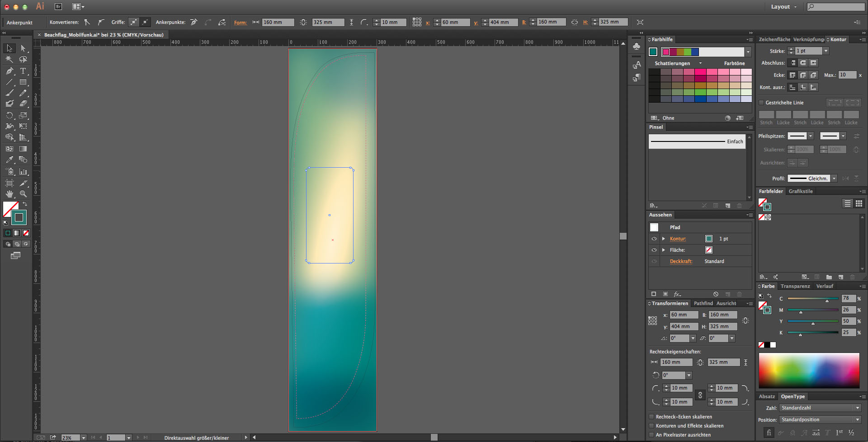
Task: Click the color spectrum bar in Farbe panel
Action: point(809,370)
